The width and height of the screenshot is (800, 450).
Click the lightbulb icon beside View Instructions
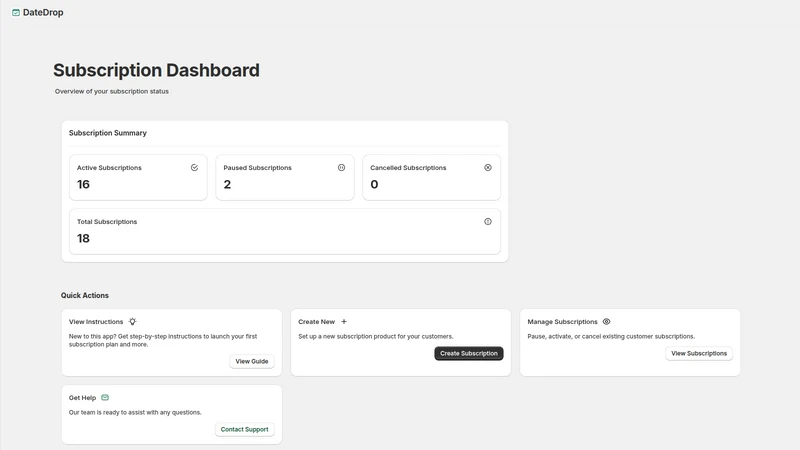pyautogui.click(x=133, y=321)
